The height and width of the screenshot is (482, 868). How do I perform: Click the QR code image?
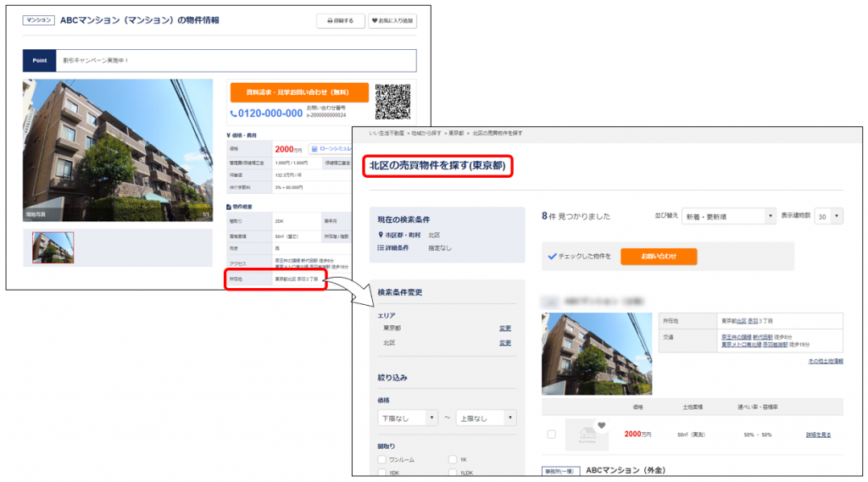(393, 101)
